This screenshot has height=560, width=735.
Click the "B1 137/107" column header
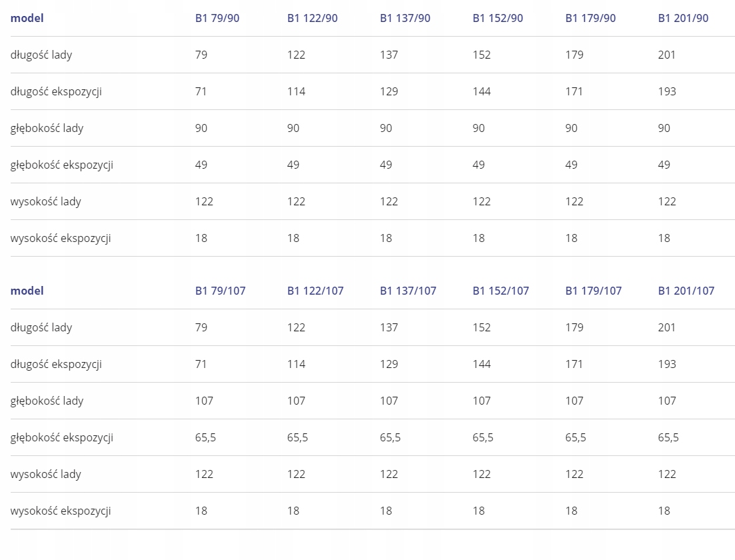click(x=408, y=291)
